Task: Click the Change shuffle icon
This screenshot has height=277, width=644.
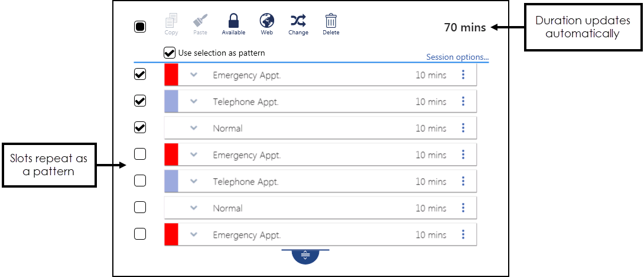Action: tap(298, 22)
